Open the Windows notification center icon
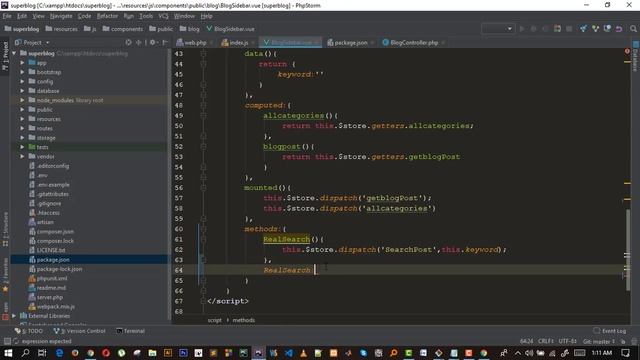 pyautogui.click(x=626, y=353)
